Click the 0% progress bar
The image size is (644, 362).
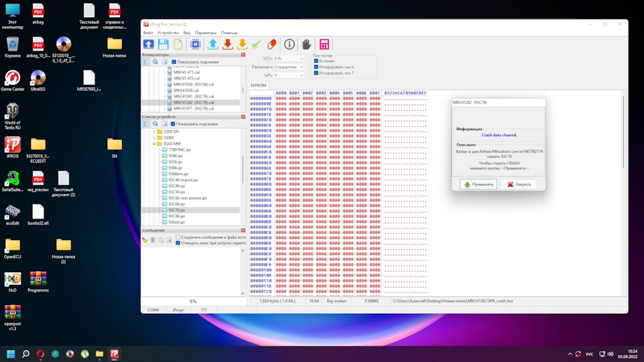click(193, 301)
